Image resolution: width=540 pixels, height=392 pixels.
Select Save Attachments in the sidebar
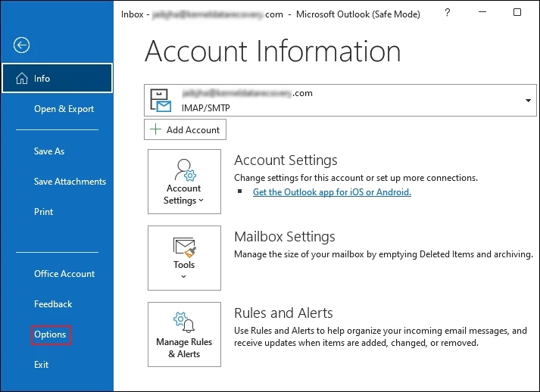coord(70,182)
